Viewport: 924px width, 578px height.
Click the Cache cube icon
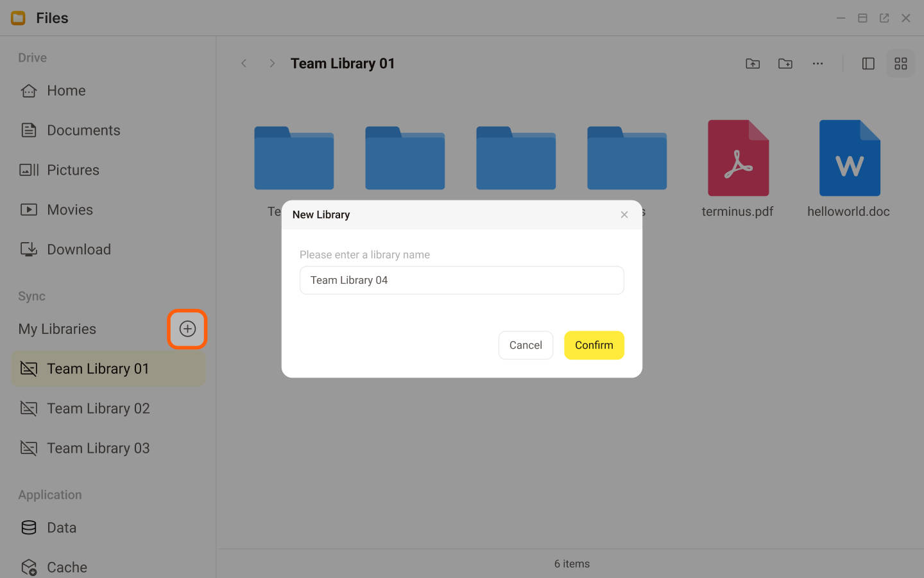29,567
